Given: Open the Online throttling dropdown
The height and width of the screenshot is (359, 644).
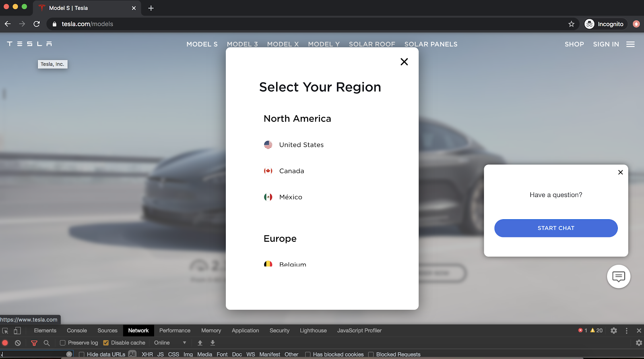Looking at the screenshot, I should coord(170,343).
